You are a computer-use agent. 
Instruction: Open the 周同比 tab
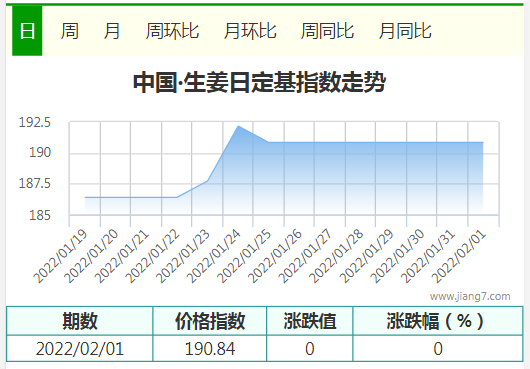(328, 31)
